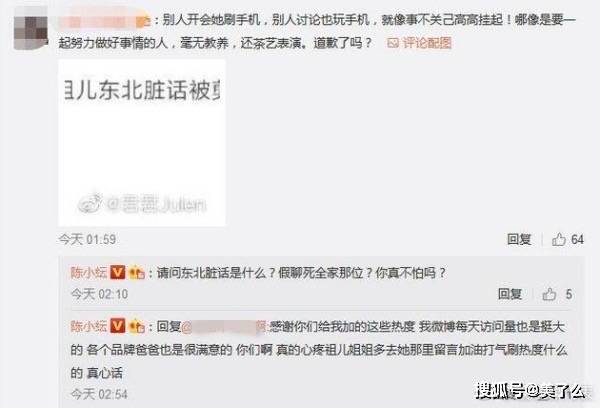Screen dimensions: 600x408
Task: Open 陈小纭's profile from the 02:54 reply
Action: coord(89,326)
